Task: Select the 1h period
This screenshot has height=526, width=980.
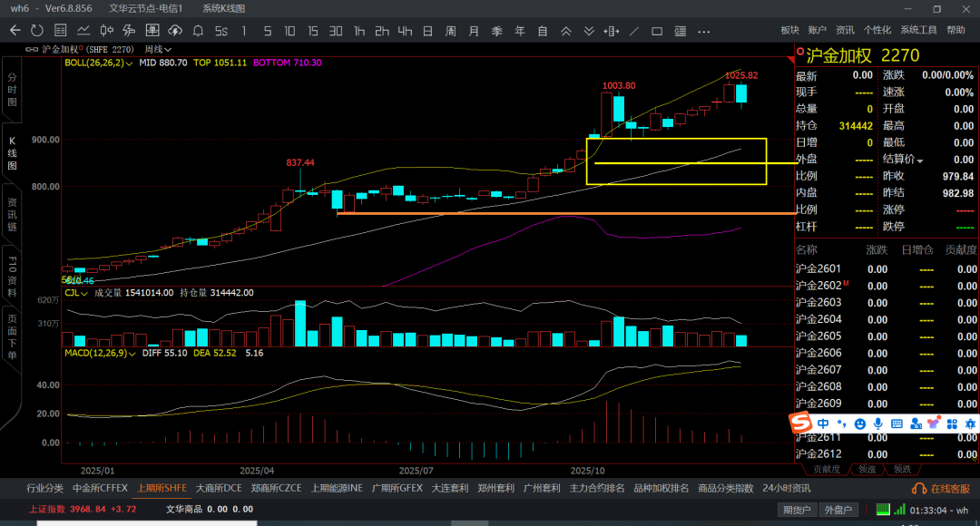Action: tap(358, 31)
